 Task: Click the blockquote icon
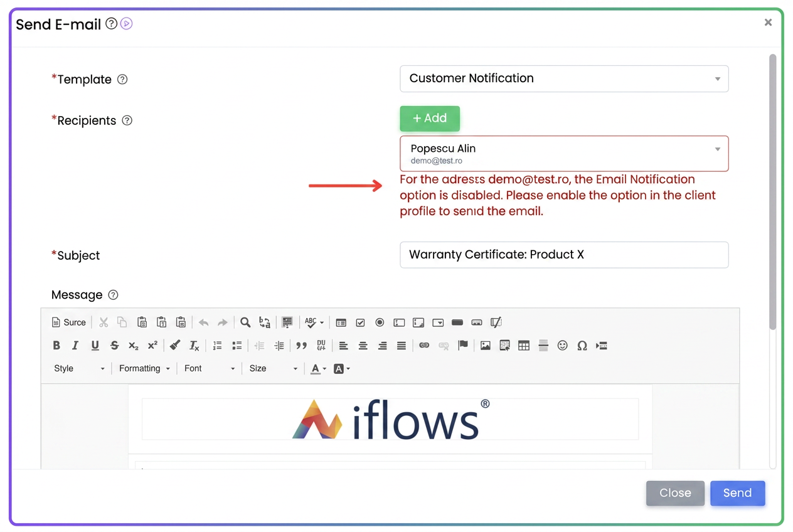click(301, 346)
